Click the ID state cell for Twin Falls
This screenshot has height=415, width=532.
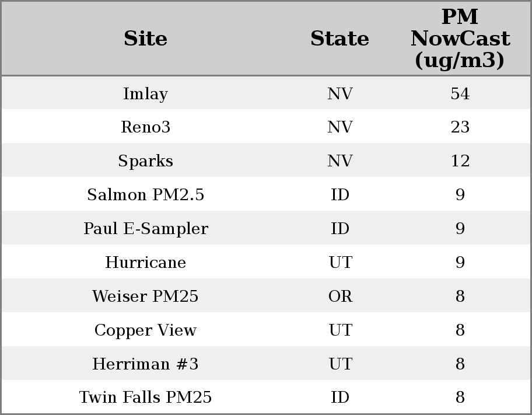(x=340, y=397)
